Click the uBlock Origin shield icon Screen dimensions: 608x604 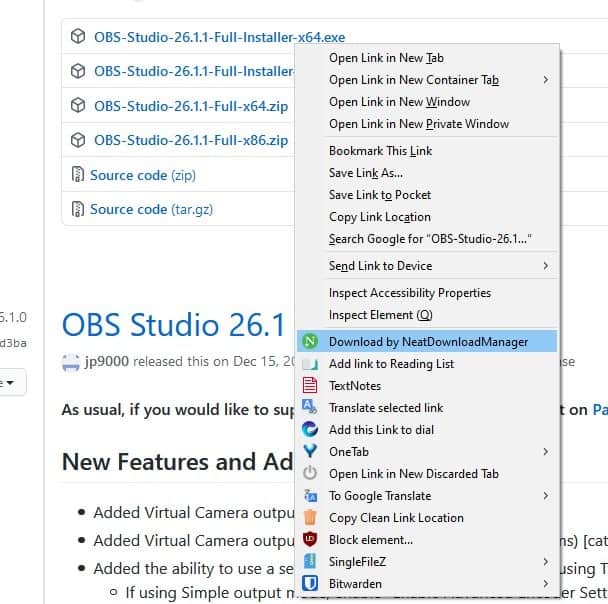point(310,539)
